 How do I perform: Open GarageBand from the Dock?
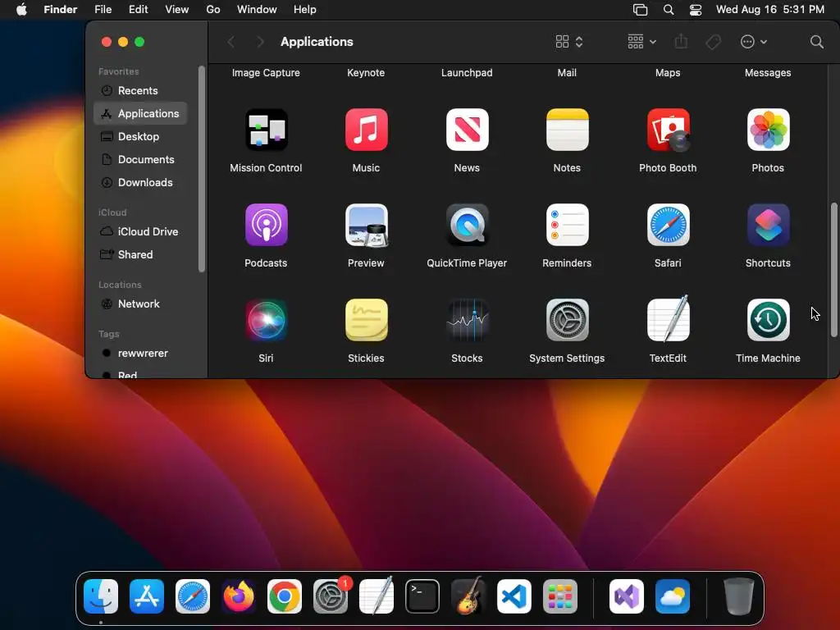point(468,596)
